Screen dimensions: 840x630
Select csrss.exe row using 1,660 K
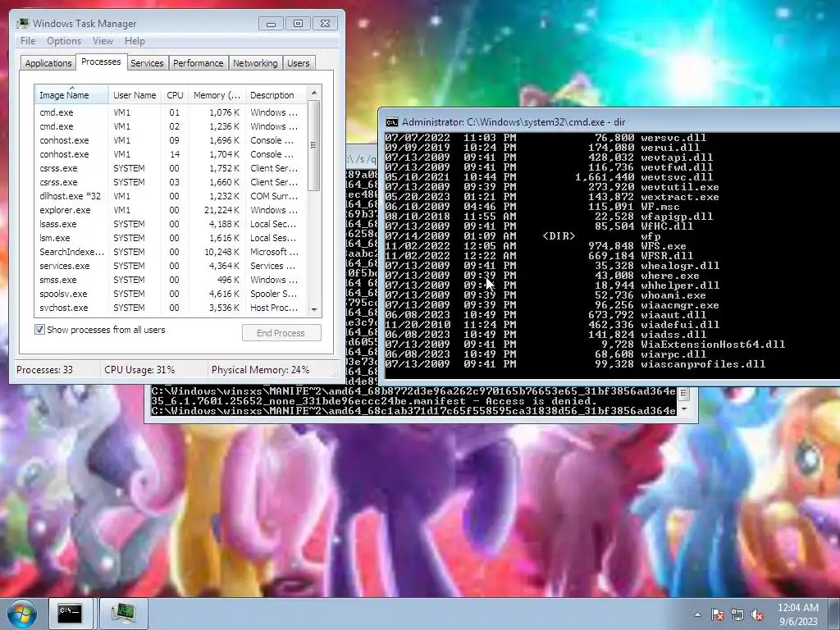point(171,182)
